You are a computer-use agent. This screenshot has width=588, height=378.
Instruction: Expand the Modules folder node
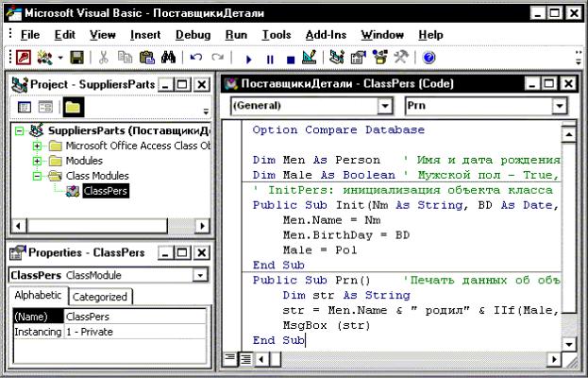(37, 161)
